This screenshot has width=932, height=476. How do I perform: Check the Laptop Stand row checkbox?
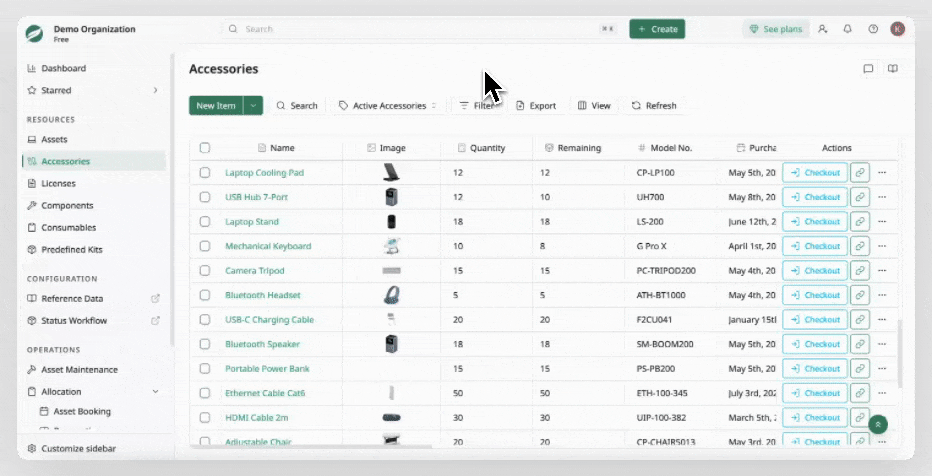(205, 222)
